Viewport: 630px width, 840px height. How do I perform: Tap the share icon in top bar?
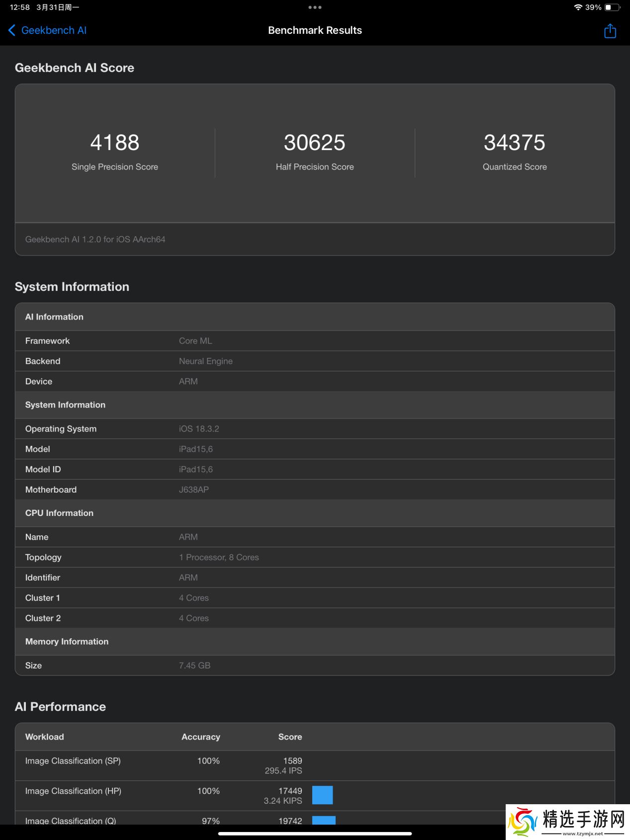coord(610,31)
